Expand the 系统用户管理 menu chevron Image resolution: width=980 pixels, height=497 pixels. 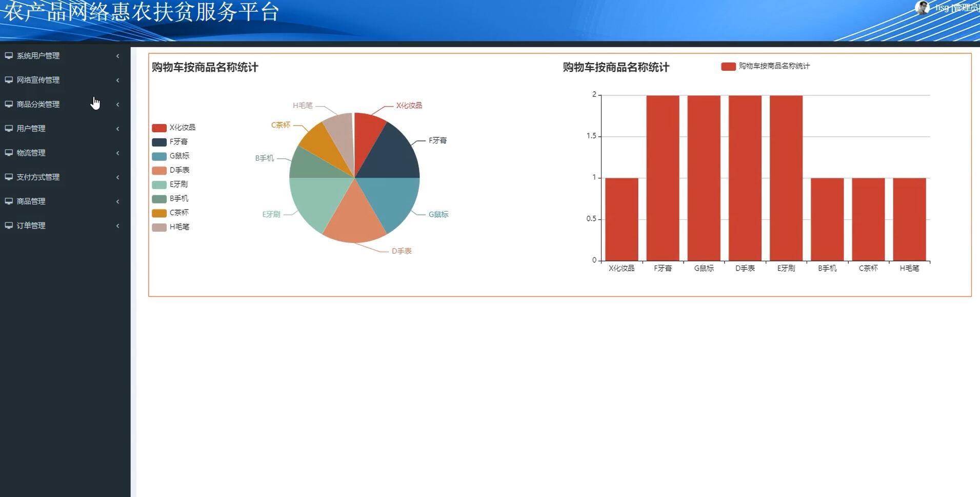pos(117,56)
